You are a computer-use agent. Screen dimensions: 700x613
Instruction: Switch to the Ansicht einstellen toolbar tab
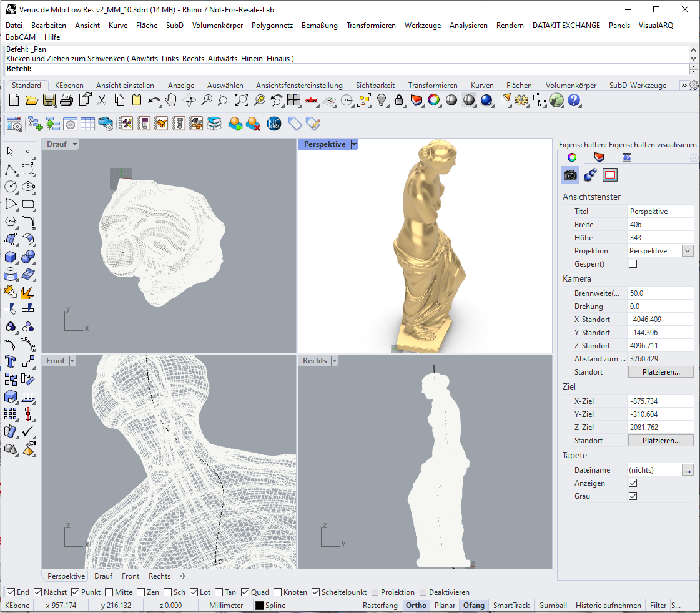pos(125,86)
